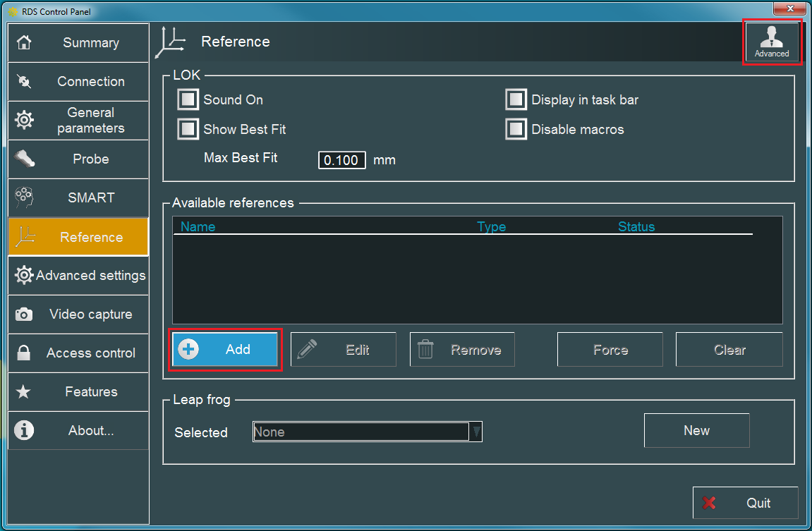Open the Advanced settings section

78,275
